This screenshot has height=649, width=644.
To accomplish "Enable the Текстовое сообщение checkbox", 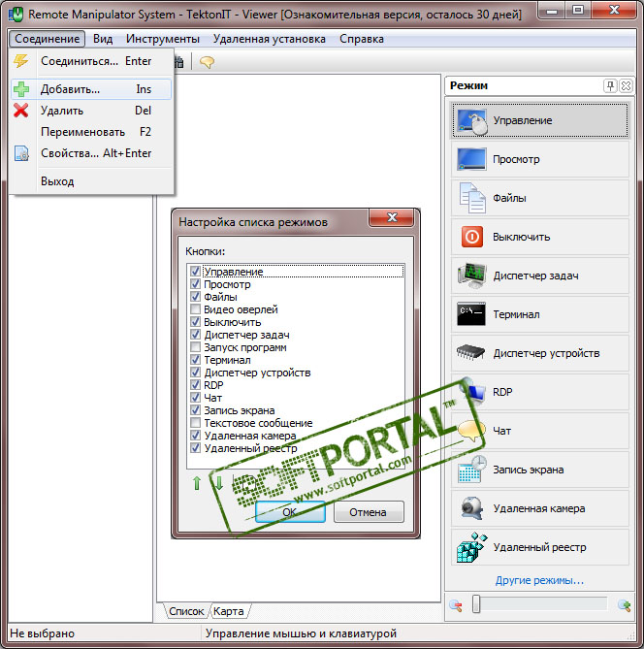I will point(195,423).
